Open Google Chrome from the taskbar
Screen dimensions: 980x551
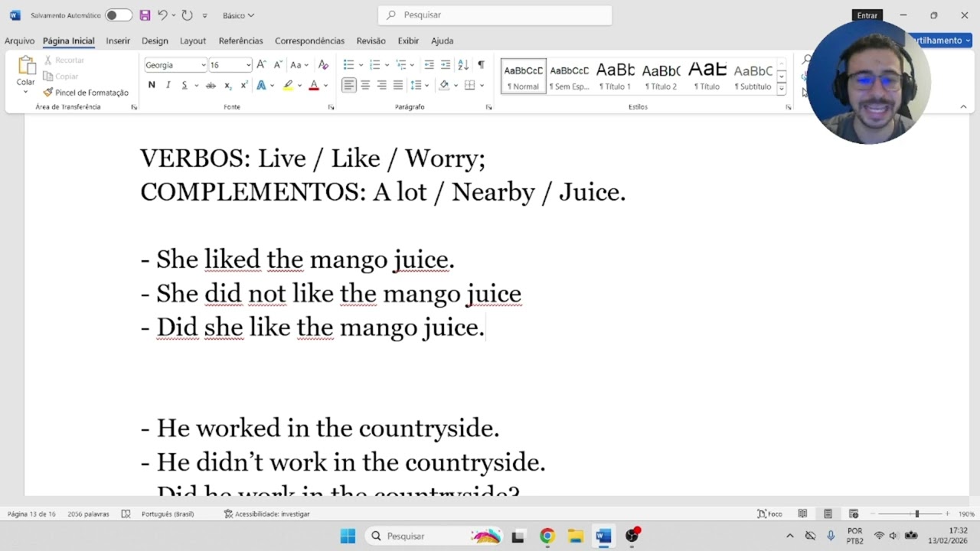point(547,536)
